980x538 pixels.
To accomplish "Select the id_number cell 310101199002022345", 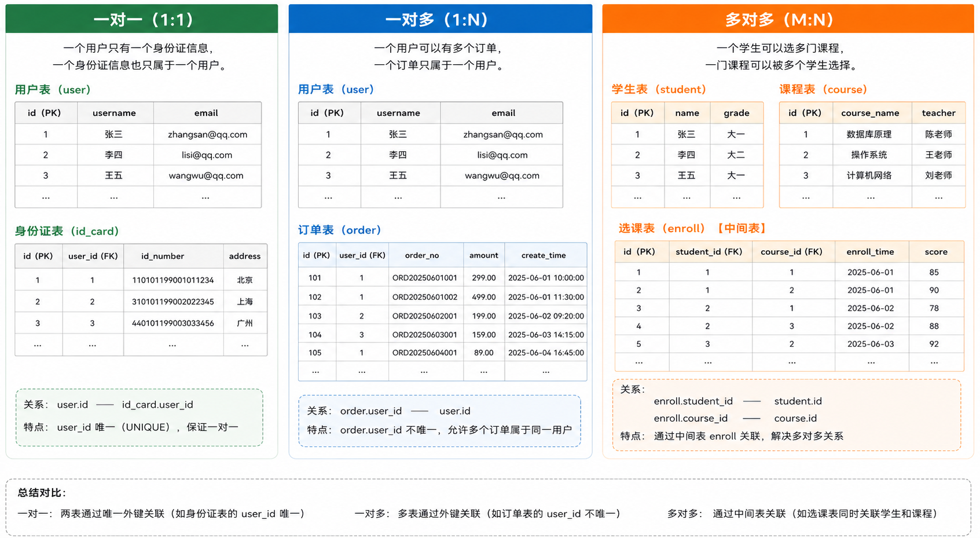I will pyautogui.click(x=173, y=302).
